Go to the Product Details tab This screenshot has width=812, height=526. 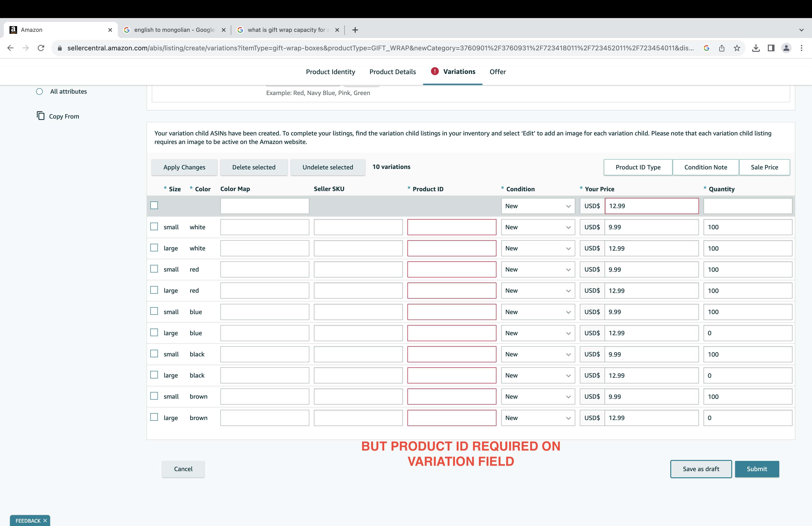(x=392, y=72)
